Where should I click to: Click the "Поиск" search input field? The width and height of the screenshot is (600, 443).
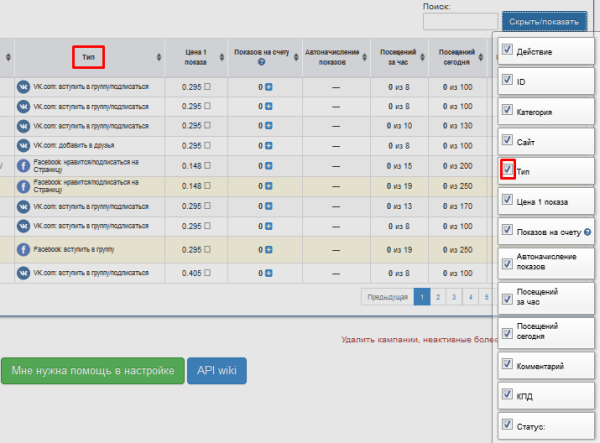click(459, 21)
